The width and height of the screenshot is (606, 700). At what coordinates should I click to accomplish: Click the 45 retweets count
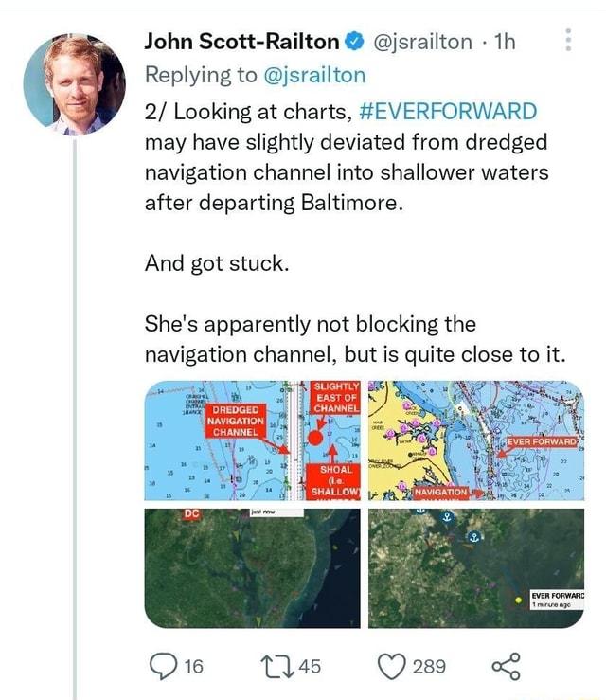click(x=310, y=667)
